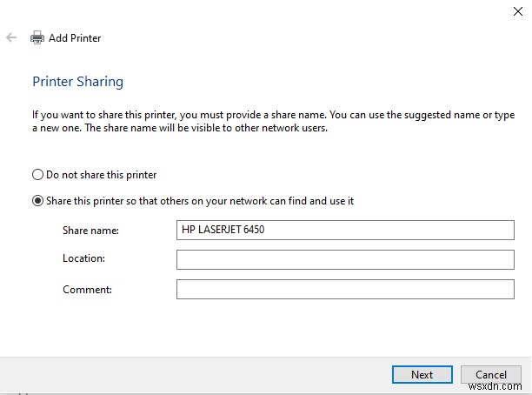This screenshot has width=532, height=395.
Task: Click the share name instruction paragraph
Action: click(x=261, y=121)
